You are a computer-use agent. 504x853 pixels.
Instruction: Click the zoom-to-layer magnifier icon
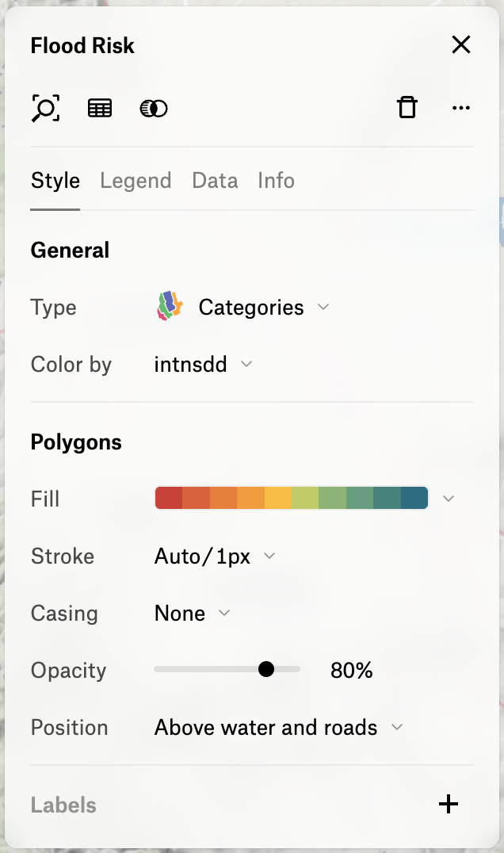tap(46, 108)
